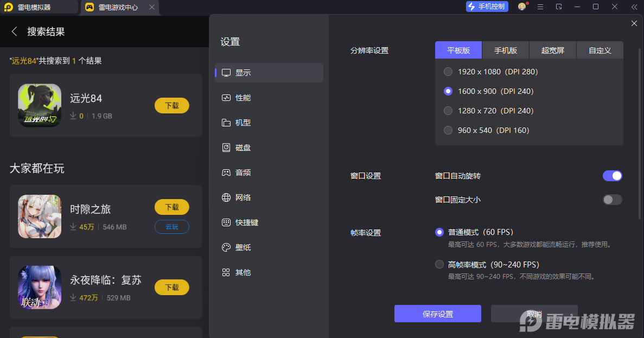
Task: Click the 雷电游戏中心 gamepad tab icon
Action: (x=89, y=8)
